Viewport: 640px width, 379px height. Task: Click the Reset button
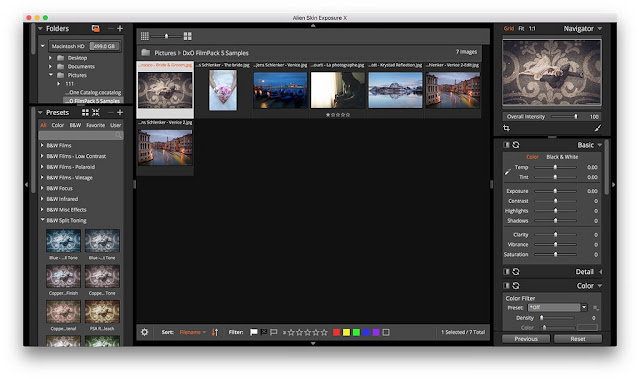point(578,339)
